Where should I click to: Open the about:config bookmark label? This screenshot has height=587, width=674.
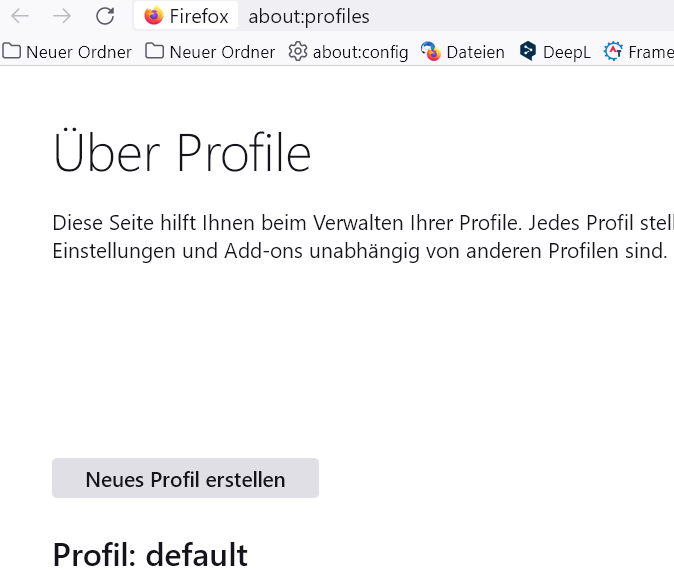[x=360, y=52]
